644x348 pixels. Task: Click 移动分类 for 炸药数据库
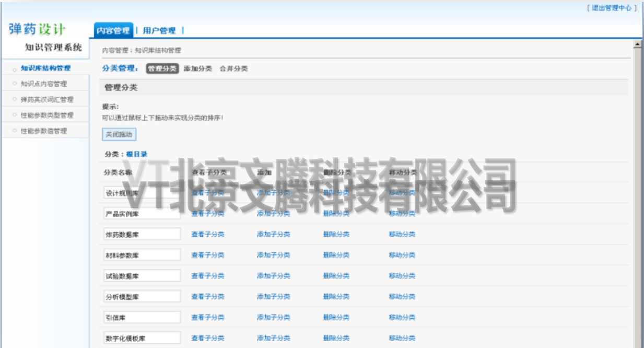pyautogui.click(x=402, y=235)
